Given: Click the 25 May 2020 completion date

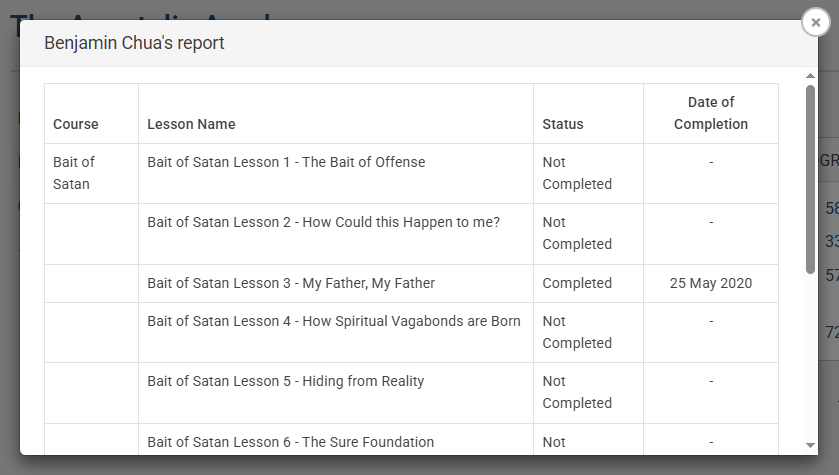Looking at the screenshot, I should (710, 283).
